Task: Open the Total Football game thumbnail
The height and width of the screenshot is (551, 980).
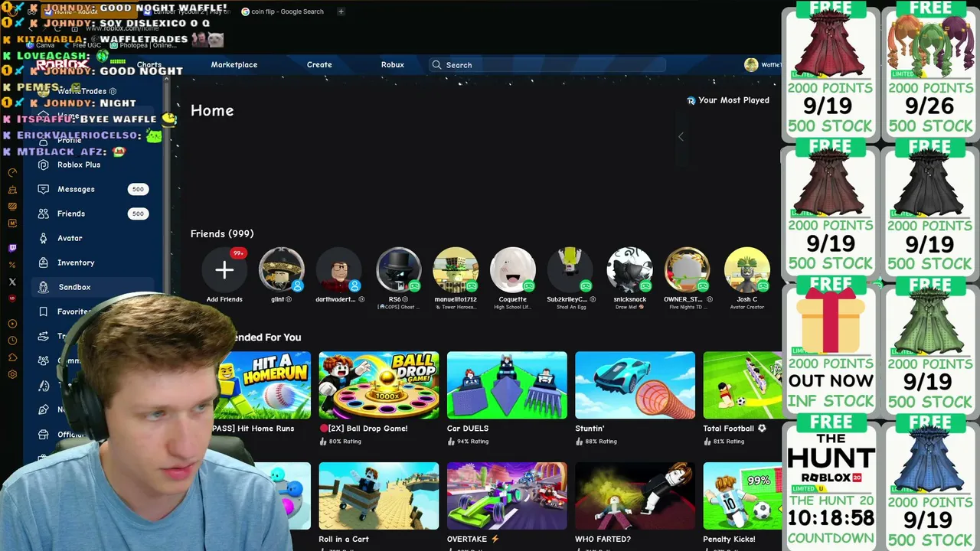Action: (743, 385)
